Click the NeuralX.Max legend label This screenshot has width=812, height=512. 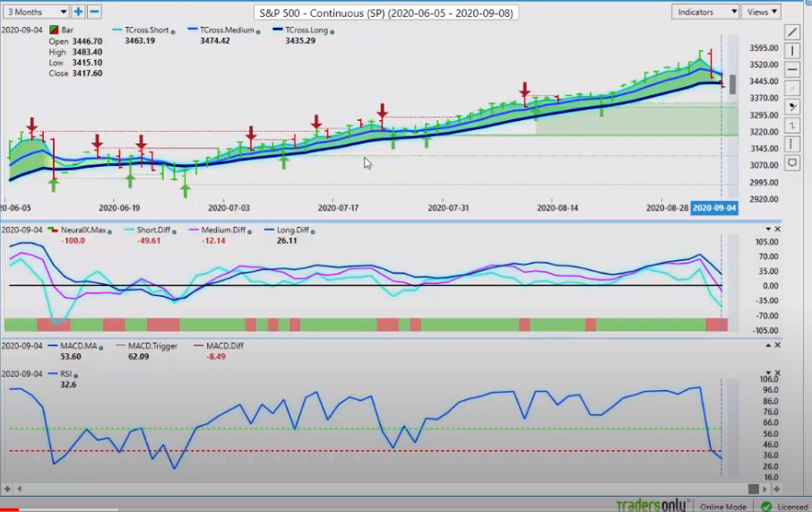(83, 230)
